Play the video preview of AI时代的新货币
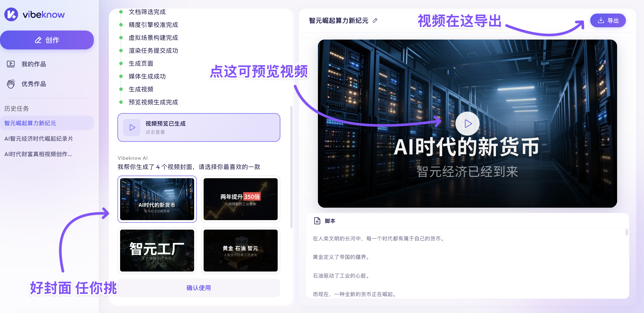Viewport: 644px width, 313px height. pyautogui.click(x=467, y=123)
